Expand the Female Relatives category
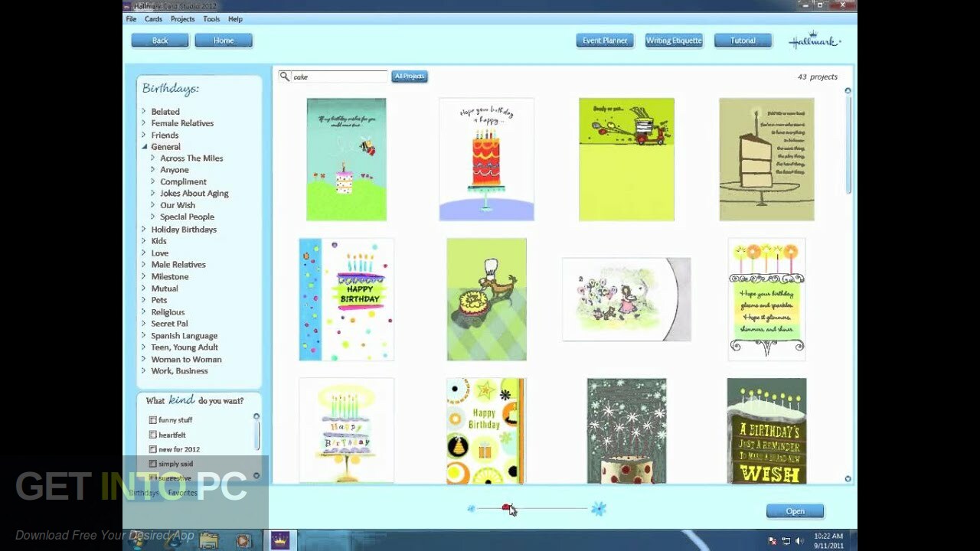The height and width of the screenshot is (551, 980). point(144,123)
